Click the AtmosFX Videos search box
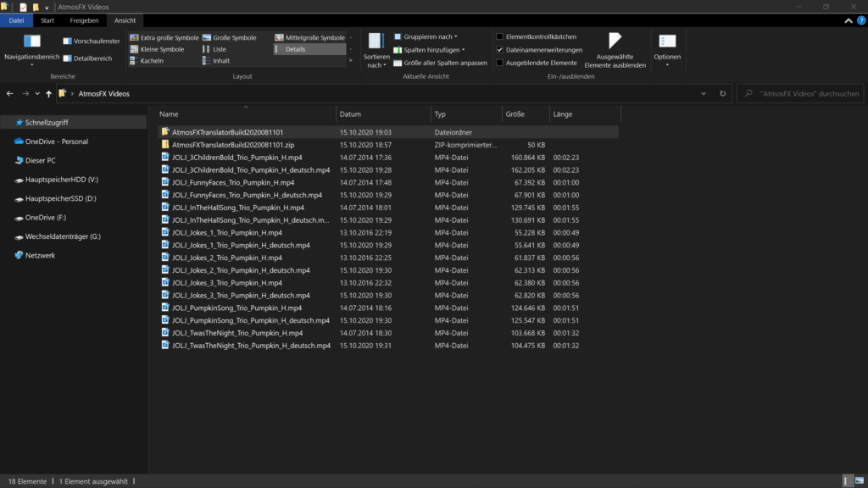This screenshot has height=488, width=868. [800, 93]
